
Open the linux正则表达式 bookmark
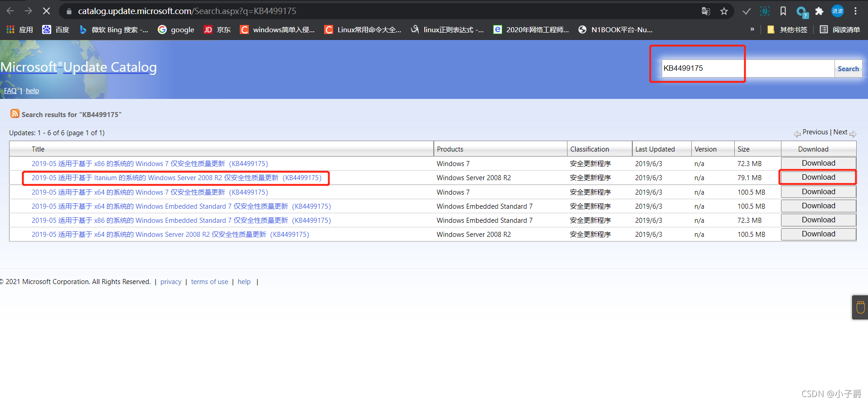[447, 29]
